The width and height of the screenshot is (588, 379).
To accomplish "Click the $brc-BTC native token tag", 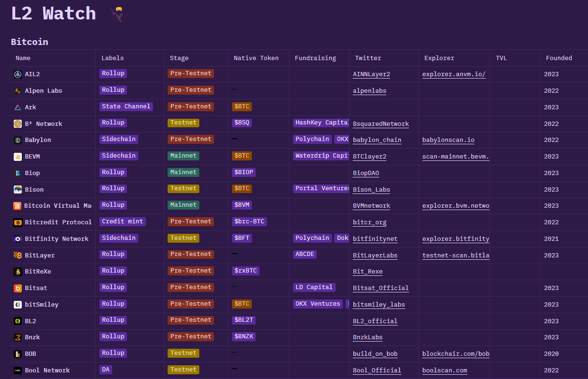I will click(249, 221).
